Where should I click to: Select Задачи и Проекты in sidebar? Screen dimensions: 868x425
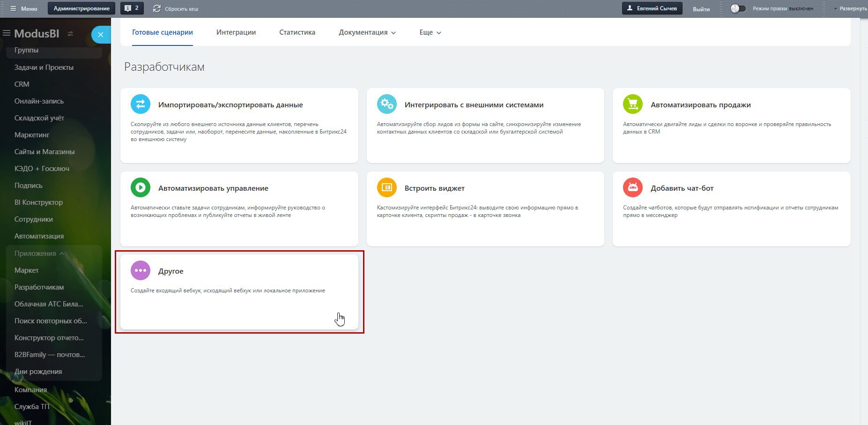(x=44, y=67)
